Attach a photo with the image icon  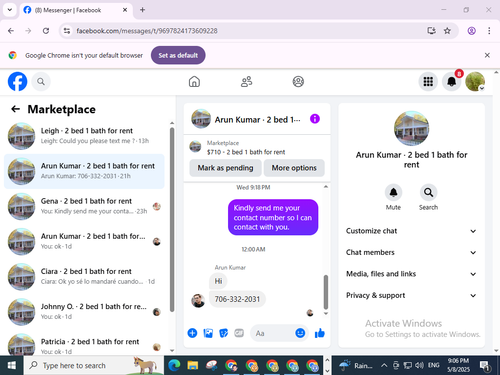(208, 333)
